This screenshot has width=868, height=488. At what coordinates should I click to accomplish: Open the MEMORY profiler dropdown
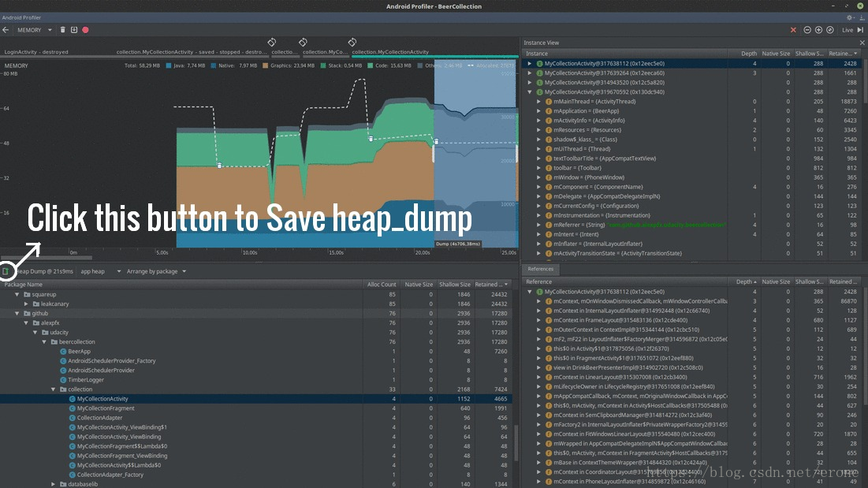point(34,30)
